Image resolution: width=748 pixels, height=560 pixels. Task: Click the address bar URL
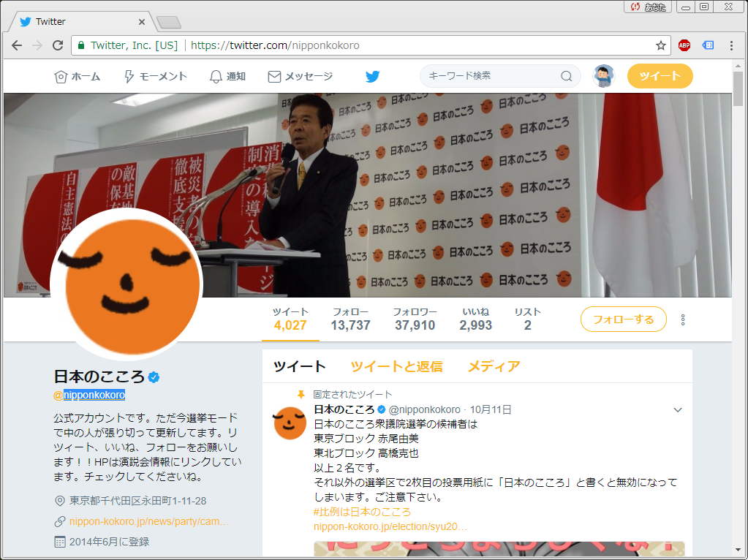click(275, 45)
